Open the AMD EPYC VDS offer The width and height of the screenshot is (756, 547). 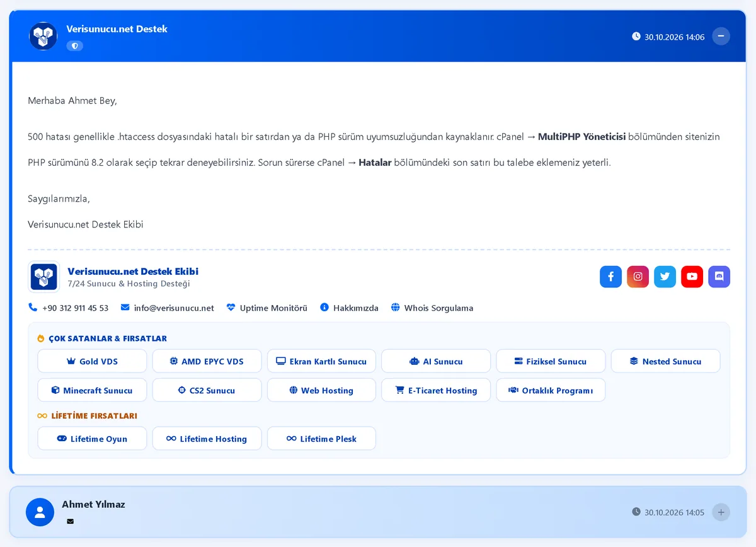click(207, 361)
